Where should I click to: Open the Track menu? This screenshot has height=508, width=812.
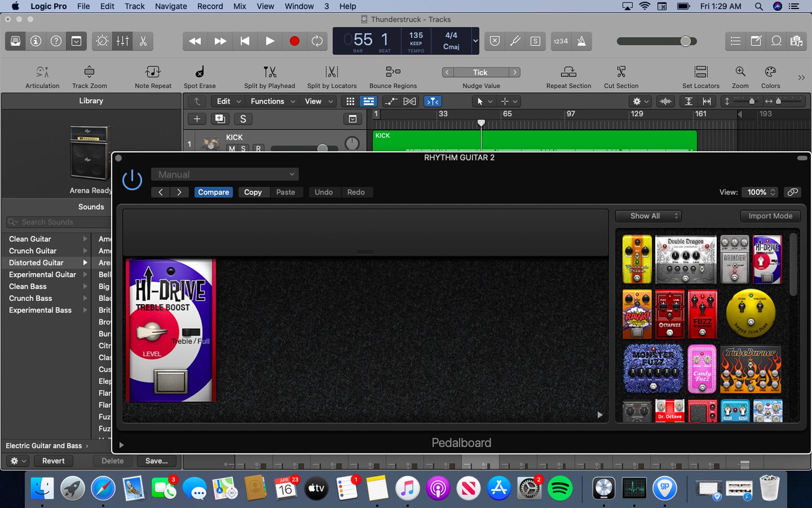[x=134, y=6]
